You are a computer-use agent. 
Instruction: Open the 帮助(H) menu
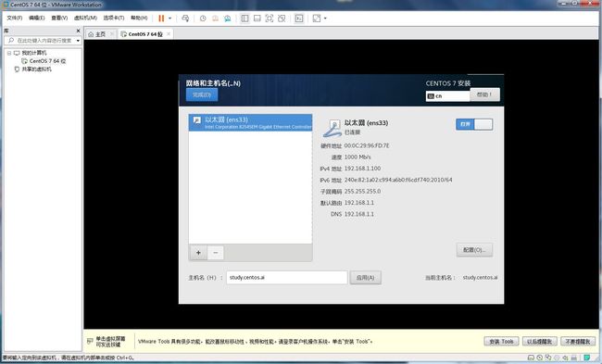click(x=139, y=18)
